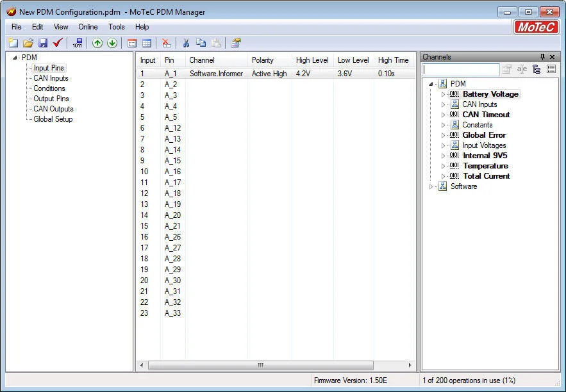
Task: Click the High Level column header
Action: pyautogui.click(x=313, y=60)
